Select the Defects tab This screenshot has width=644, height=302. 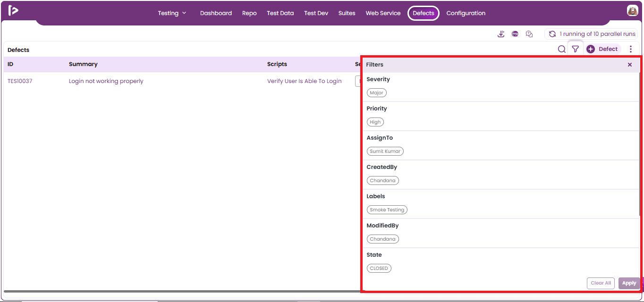[424, 13]
